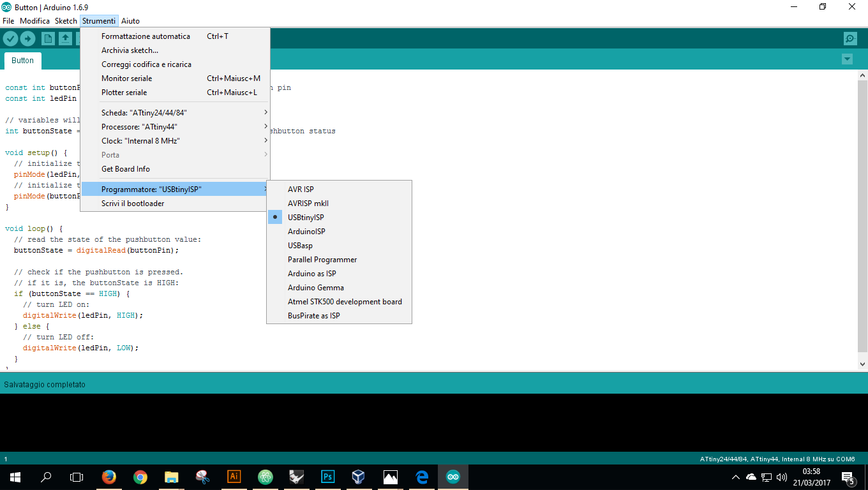Select Parallel Programmer option

pos(339,260)
